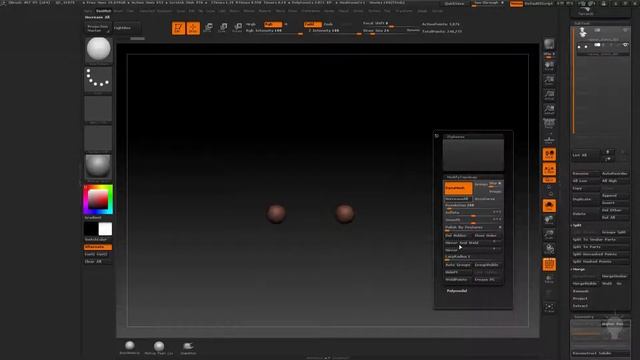Image resolution: width=640 pixels, height=360 pixels.
Task: Open the empty Texture slot
Action: click(x=98, y=138)
